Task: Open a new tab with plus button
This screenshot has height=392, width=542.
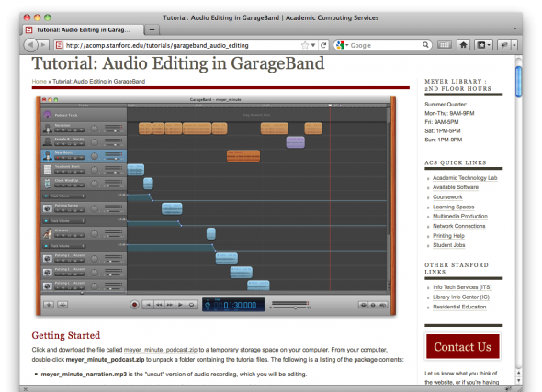Action: click(x=152, y=29)
